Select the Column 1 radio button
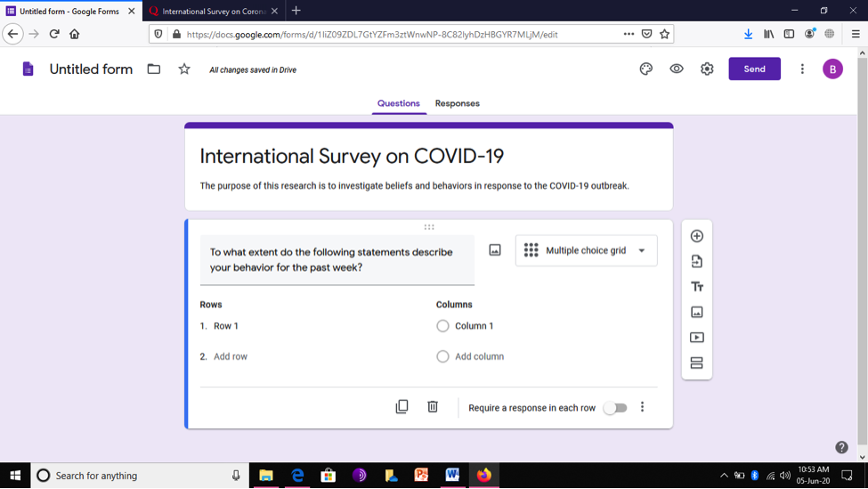The height and width of the screenshot is (489, 868). pos(442,326)
